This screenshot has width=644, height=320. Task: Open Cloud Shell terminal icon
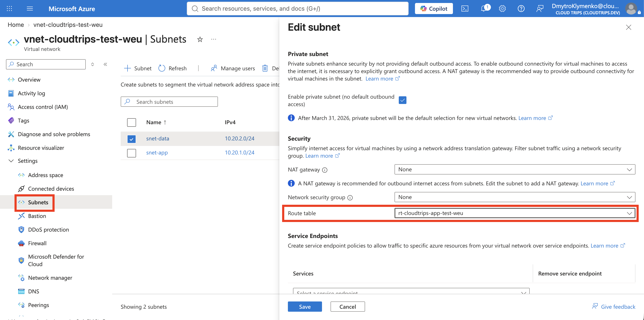[465, 9]
